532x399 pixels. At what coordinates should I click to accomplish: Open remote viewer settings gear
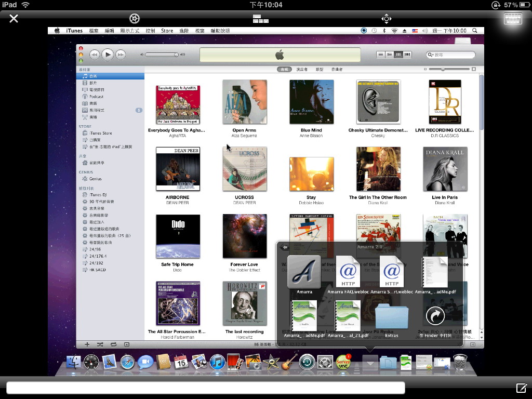pos(135,18)
